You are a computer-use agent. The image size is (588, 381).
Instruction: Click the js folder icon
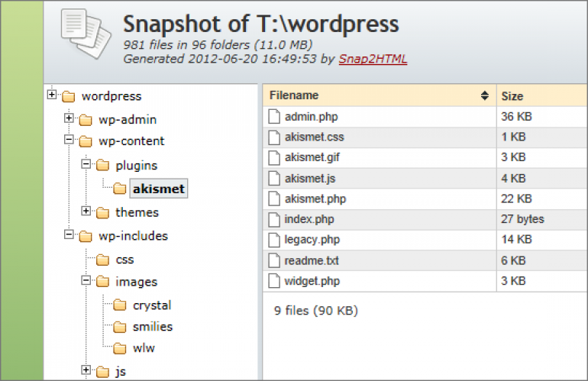(103, 372)
